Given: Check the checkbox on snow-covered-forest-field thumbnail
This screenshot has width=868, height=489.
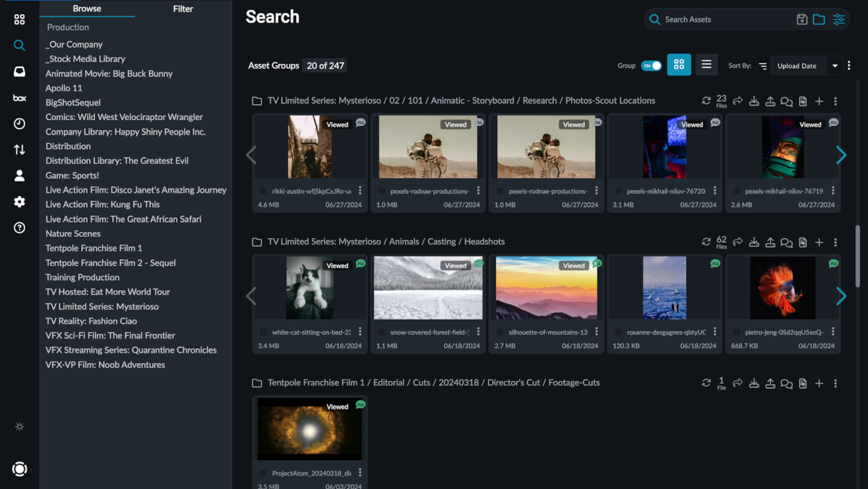Looking at the screenshot, I should pos(381,332).
